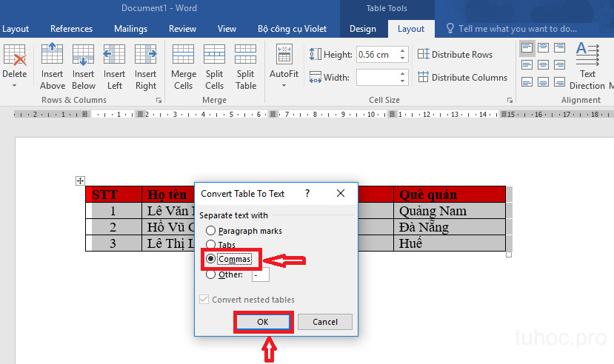This screenshot has height=364, width=614.
Task: Insert a row below
Action: [x=84, y=67]
